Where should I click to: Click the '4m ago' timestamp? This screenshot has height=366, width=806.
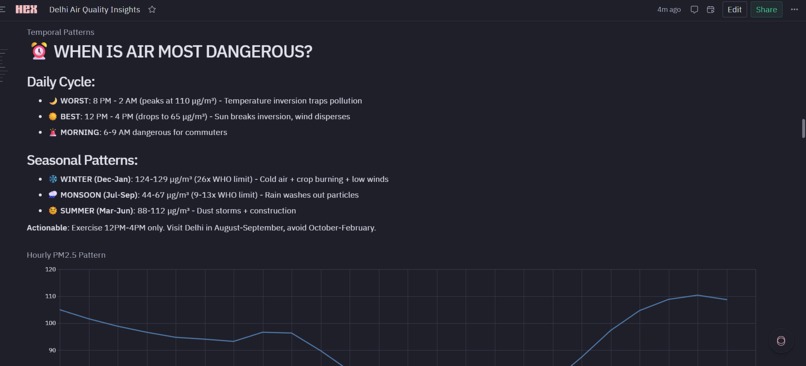pyautogui.click(x=669, y=9)
